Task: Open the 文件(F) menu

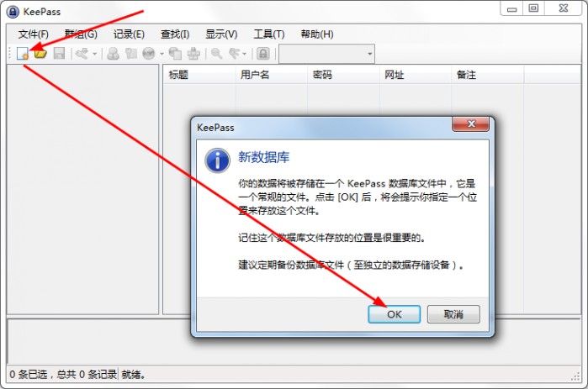Action: (34, 34)
